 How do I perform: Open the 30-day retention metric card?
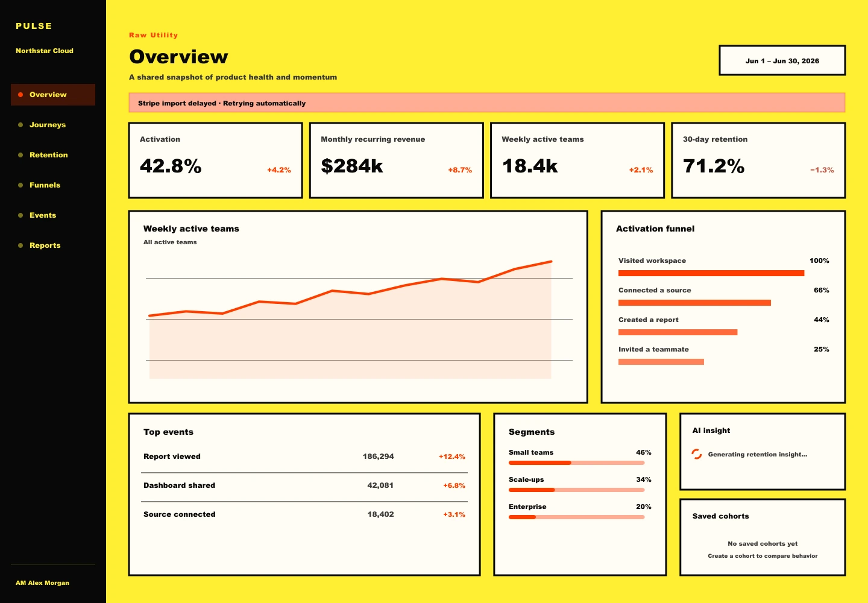pos(758,160)
